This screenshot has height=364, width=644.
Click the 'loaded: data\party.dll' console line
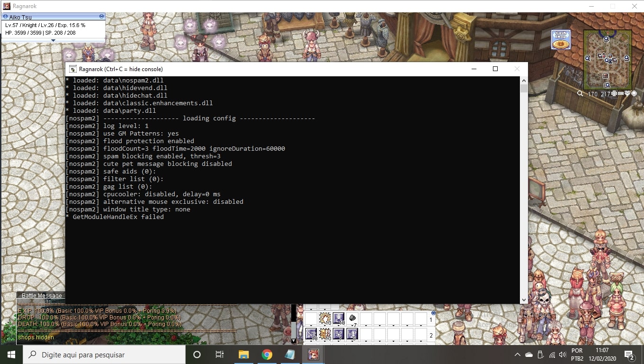pos(111,111)
